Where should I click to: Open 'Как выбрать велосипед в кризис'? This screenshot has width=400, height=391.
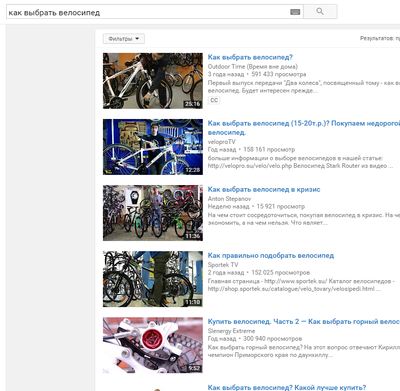264,189
